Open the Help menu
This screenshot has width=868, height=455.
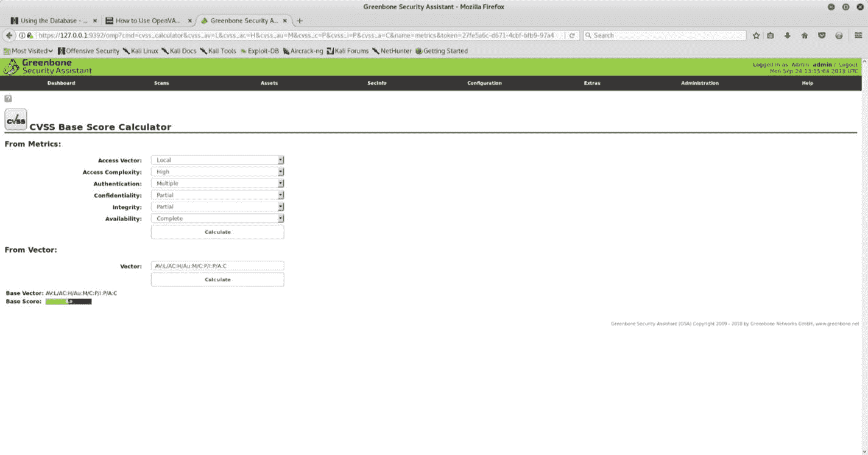pos(808,83)
